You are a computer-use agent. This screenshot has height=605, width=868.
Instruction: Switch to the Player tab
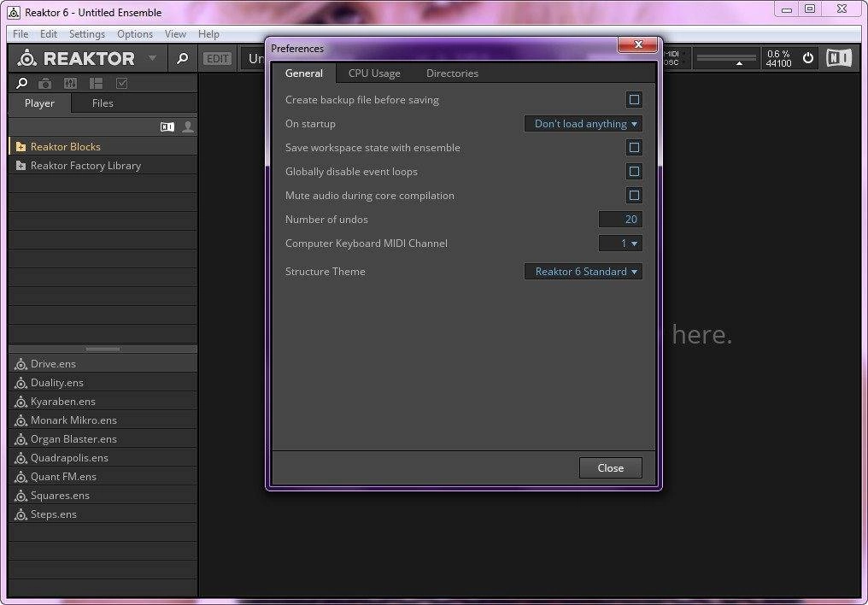(x=39, y=103)
